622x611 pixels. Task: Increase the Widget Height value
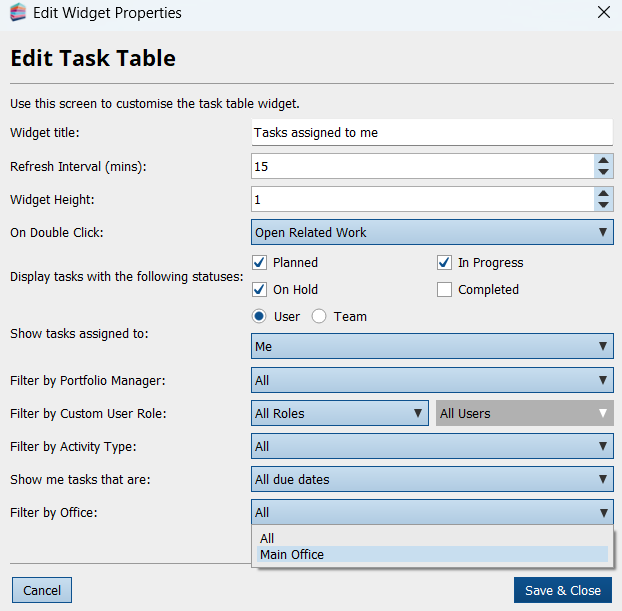[603, 193]
